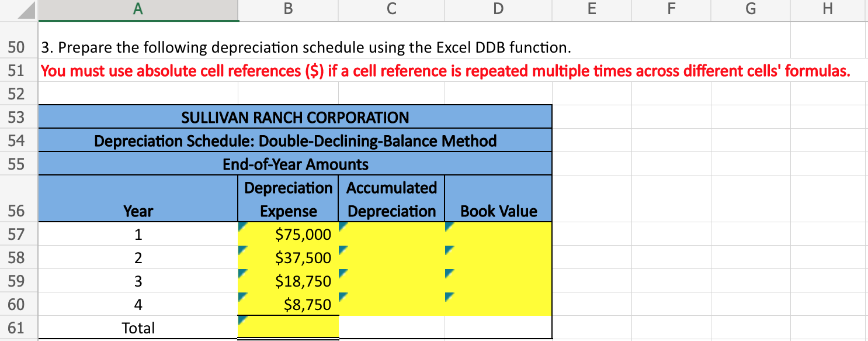Click the Accumulated Depreciation header cell
Viewport: 868px width, 341px height.
click(391, 199)
